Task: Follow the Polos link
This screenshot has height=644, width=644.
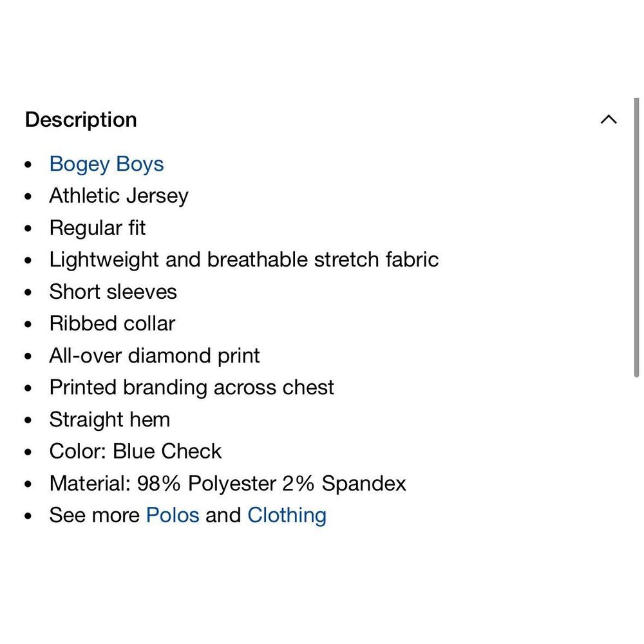Action: pos(173,515)
